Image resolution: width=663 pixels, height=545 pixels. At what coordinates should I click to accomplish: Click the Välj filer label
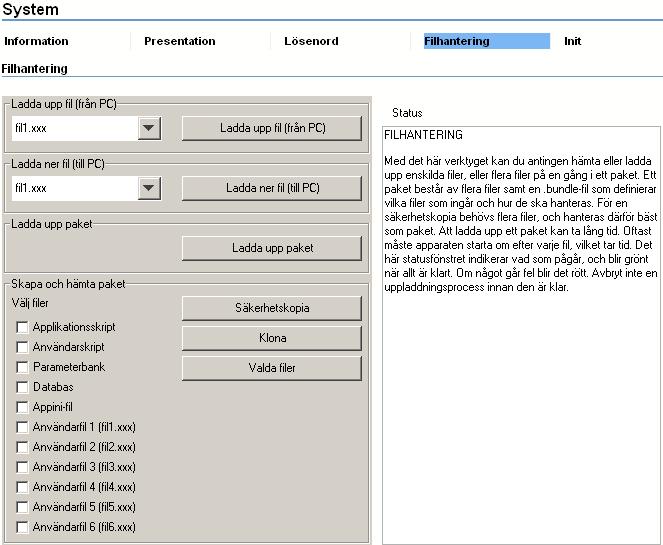[x=30, y=303]
